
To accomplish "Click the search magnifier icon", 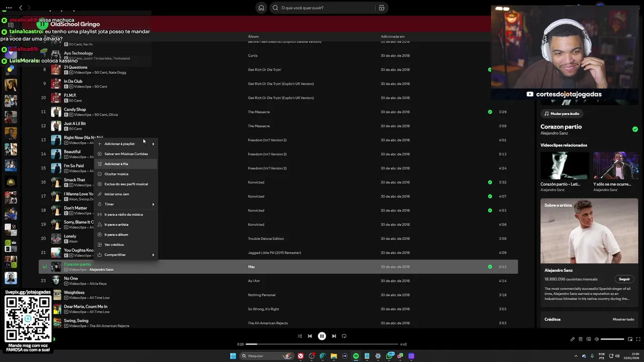I will point(275,8).
